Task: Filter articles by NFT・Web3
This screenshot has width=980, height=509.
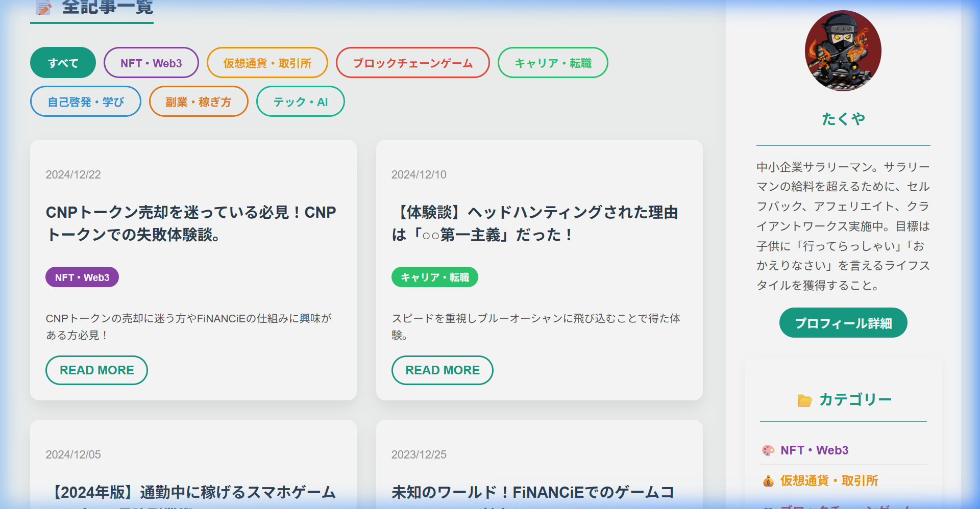Action: tap(151, 63)
